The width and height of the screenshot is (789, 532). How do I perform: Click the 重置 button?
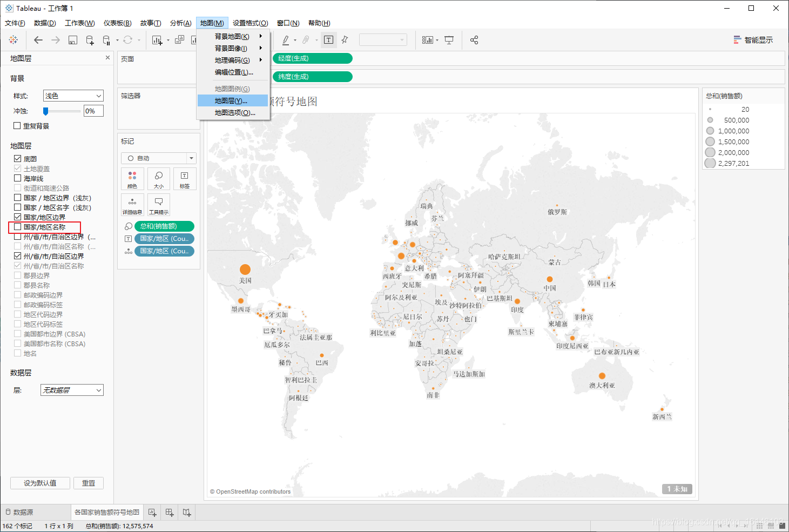pyautogui.click(x=89, y=483)
